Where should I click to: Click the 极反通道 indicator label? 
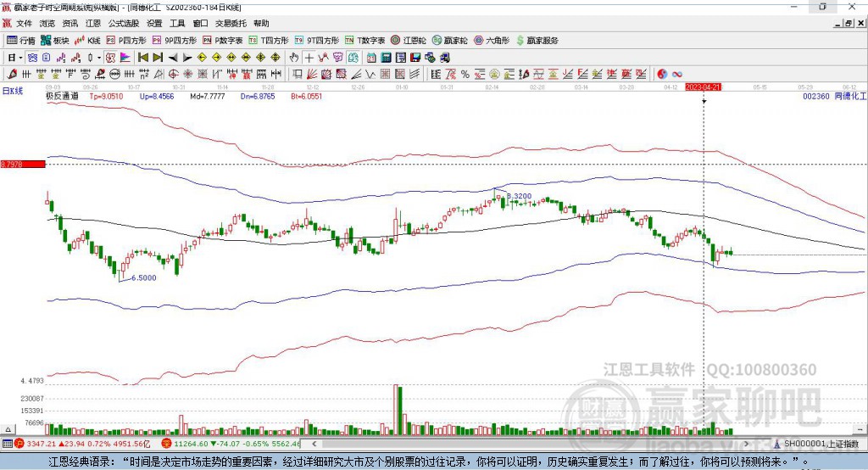(62, 96)
